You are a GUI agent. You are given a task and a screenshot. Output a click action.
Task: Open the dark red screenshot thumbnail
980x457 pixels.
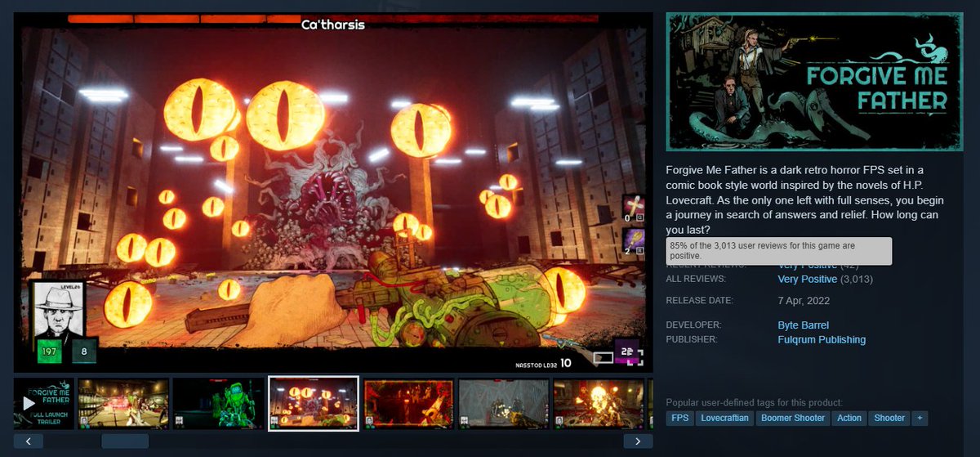pos(408,404)
